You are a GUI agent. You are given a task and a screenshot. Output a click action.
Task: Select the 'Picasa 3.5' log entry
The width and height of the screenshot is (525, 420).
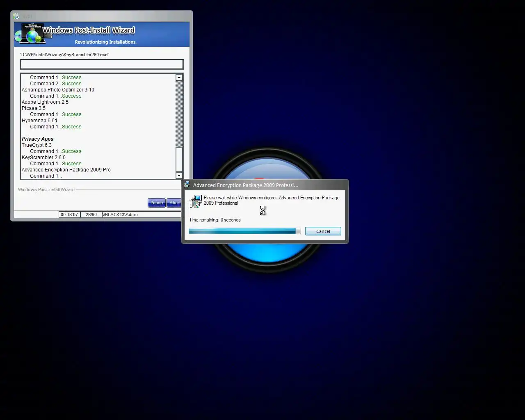pyautogui.click(x=34, y=108)
